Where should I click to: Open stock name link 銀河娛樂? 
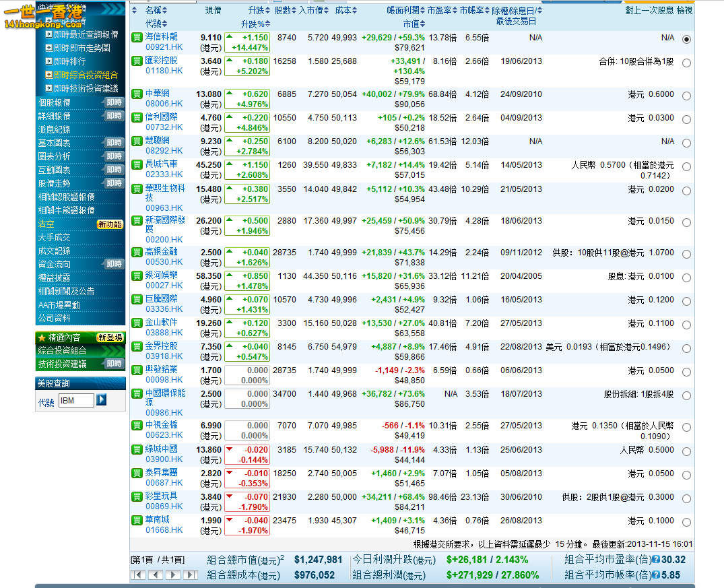tap(161, 275)
